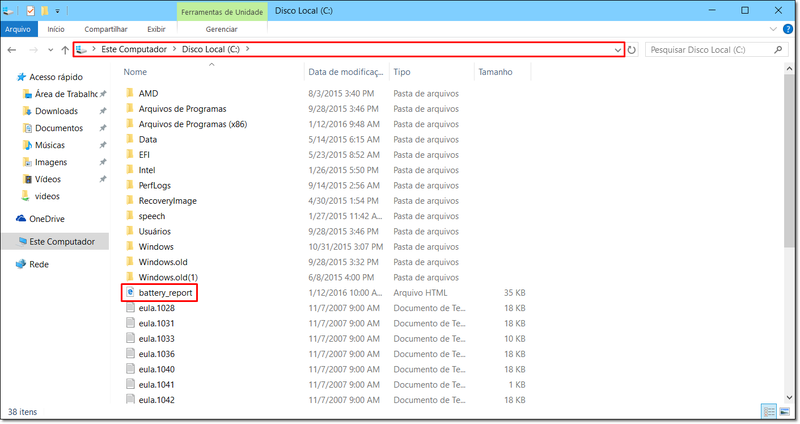The image size is (800, 424).
Task: Select the RecoveryImage folder
Action: [167, 201]
